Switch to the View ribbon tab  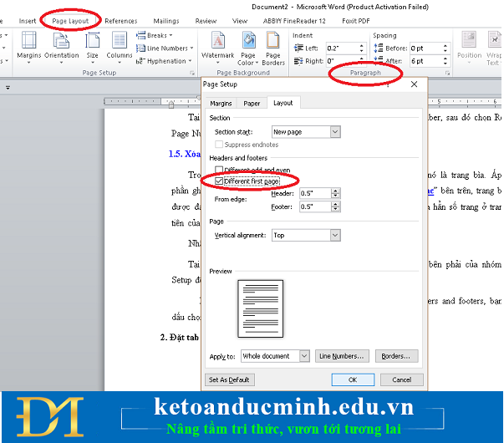point(240,21)
